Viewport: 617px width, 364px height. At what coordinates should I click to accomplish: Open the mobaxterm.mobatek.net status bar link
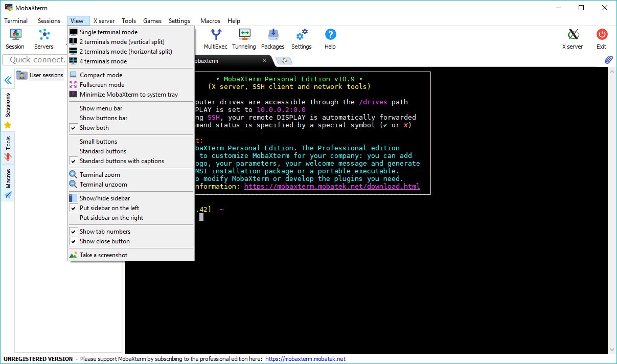pyautogui.click(x=305, y=359)
